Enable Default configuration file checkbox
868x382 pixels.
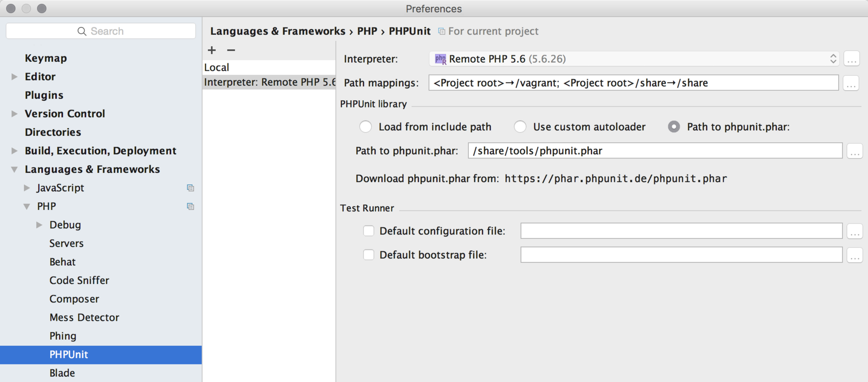(369, 231)
